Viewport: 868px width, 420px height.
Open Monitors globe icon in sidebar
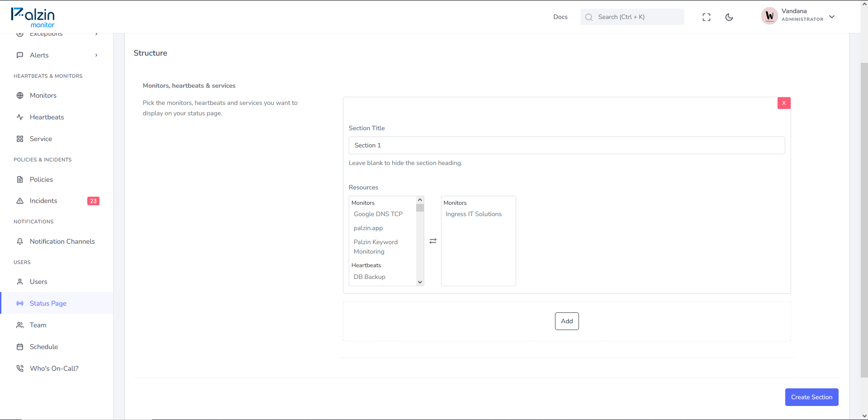tap(20, 95)
